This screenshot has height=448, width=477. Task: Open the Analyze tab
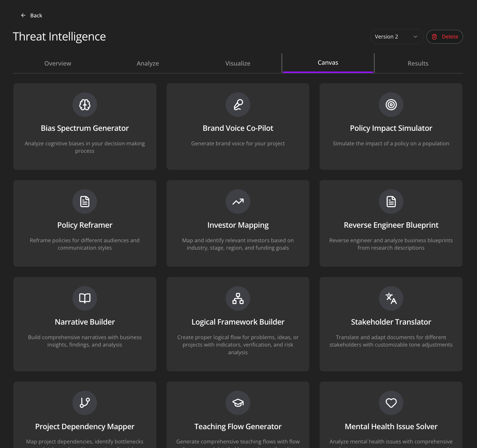click(x=148, y=63)
